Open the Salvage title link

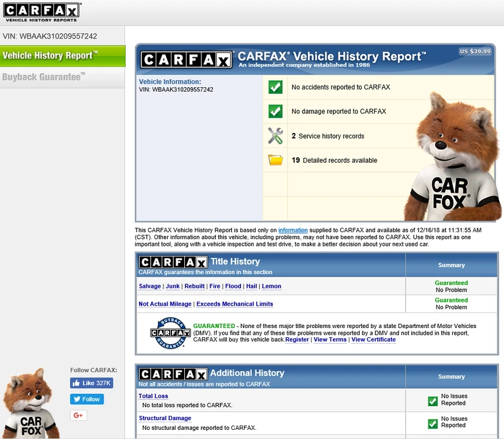[x=149, y=286]
